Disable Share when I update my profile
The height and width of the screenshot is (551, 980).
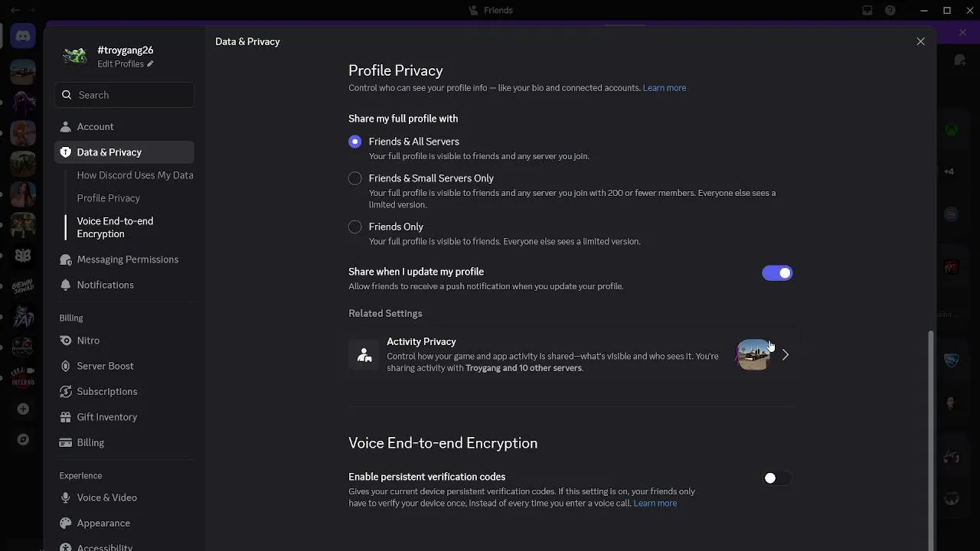point(777,273)
